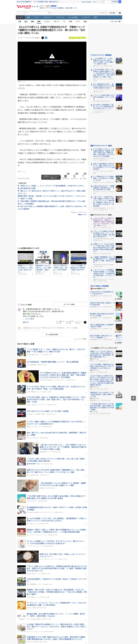Dismiss the 9/30 19:45 recommended article card
138x644 pixels.
[x=86, y=274]
